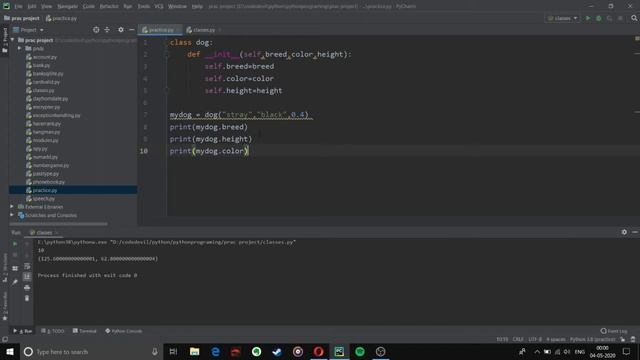
Task: Open the Window menu
Action: coord(177,7)
